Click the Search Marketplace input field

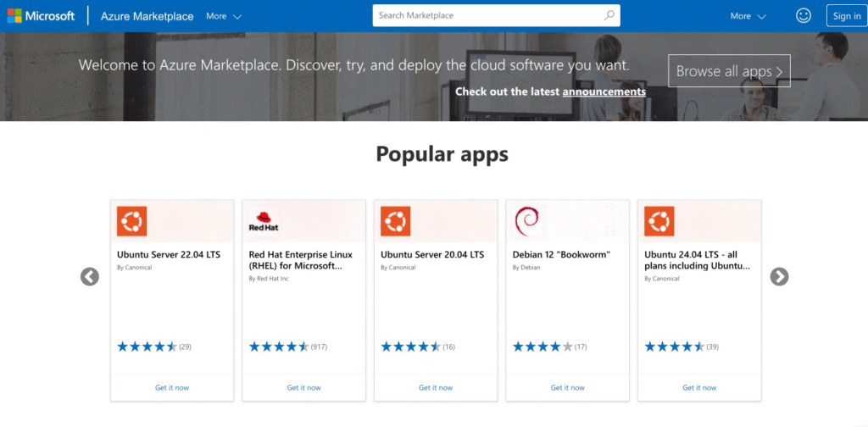487,15
